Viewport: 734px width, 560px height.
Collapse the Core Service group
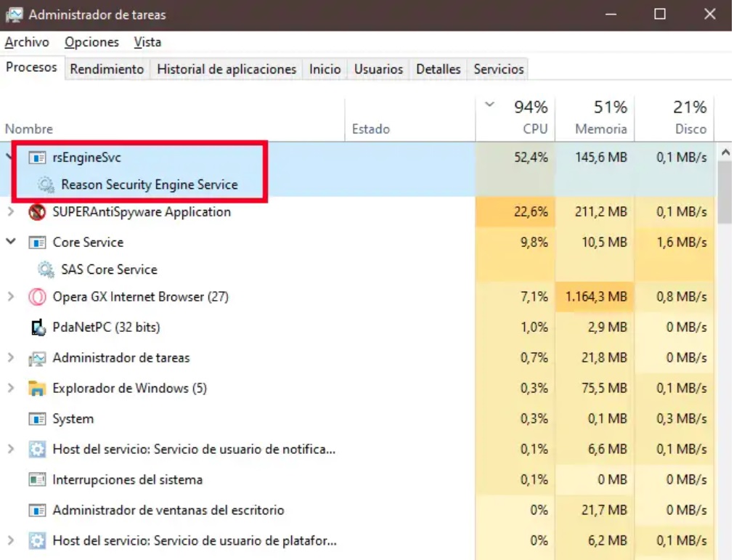(x=11, y=242)
